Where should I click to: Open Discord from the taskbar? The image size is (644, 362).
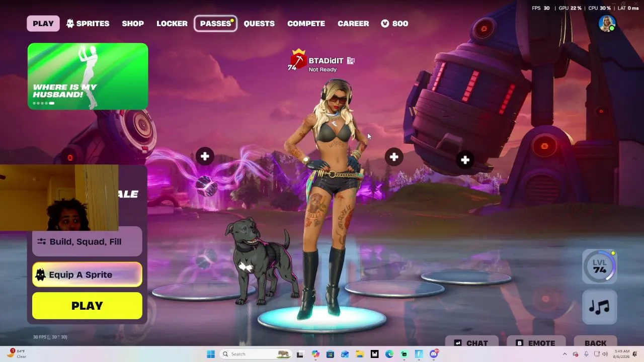(x=434, y=354)
